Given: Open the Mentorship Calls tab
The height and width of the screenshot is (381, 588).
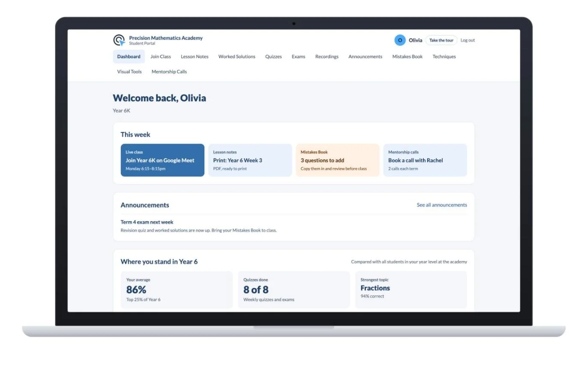Looking at the screenshot, I should (x=169, y=72).
